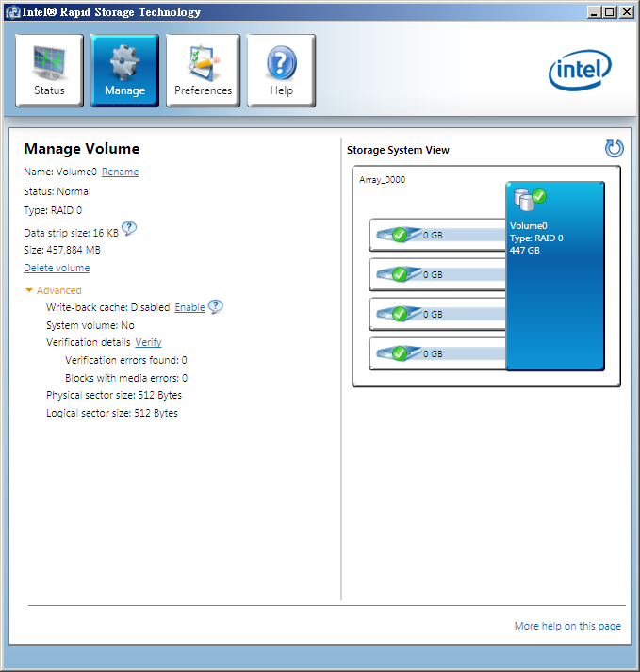Viewport: 640px width, 672px height.
Task: Click the '447 GB' volume size text
Action: [525, 251]
